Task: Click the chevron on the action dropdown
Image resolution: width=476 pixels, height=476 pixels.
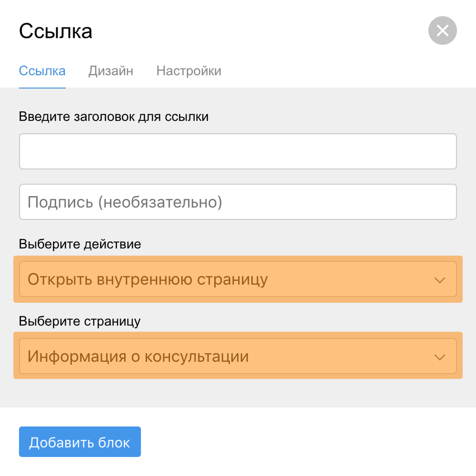Action: 440,280
